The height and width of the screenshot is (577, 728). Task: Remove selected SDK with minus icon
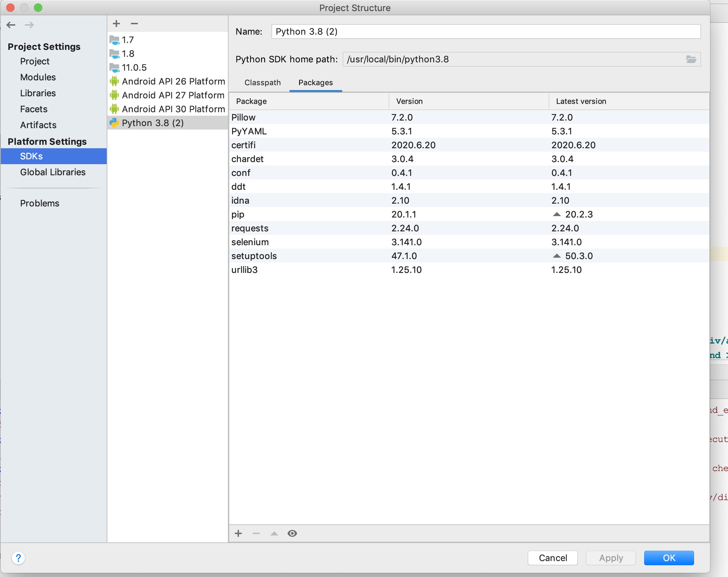tap(134, 24)
